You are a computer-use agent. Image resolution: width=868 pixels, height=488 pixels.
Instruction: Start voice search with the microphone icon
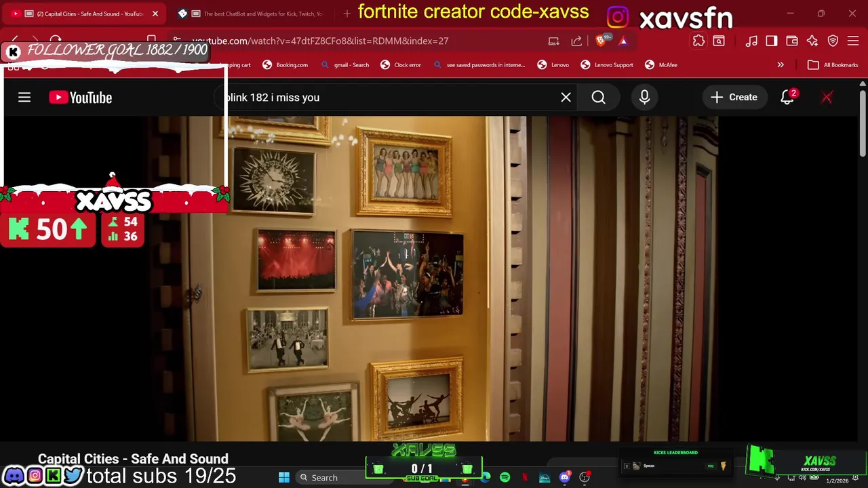pos(644,98)
